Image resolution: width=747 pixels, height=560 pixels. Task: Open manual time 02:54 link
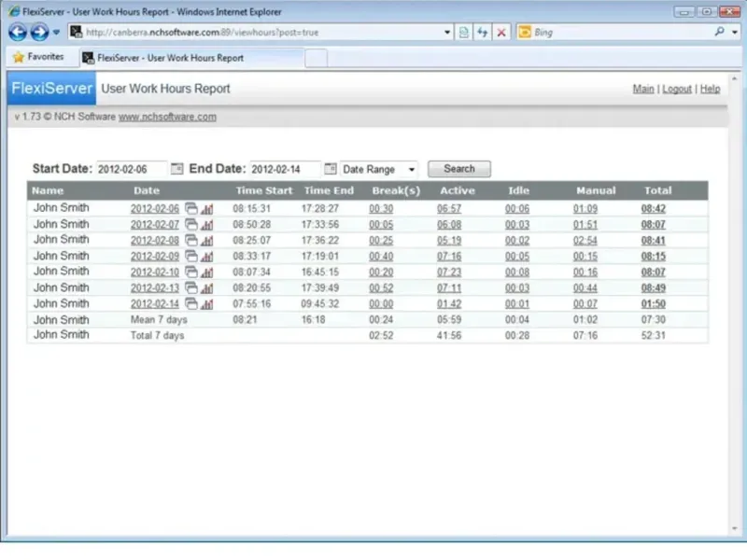pyautogui.click(x=585, y=241)
